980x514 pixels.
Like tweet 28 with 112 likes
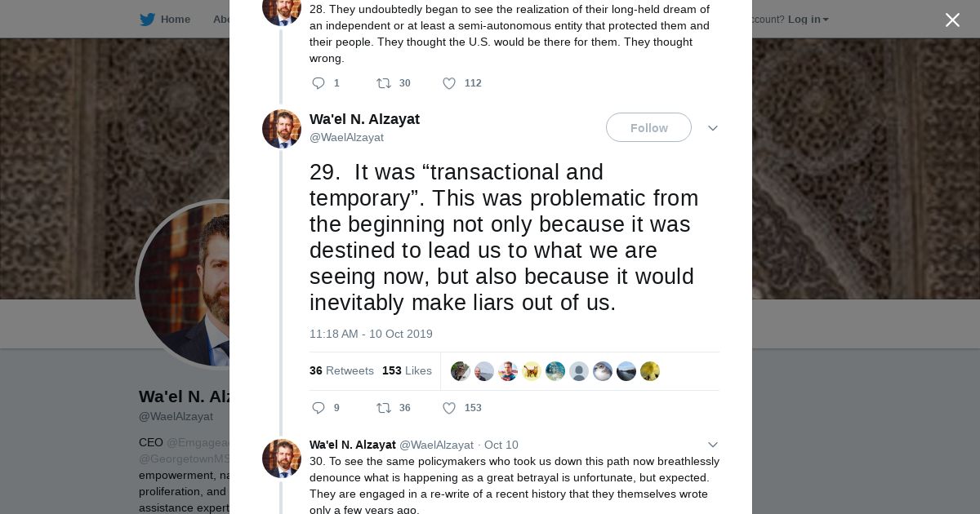point(449,83)
